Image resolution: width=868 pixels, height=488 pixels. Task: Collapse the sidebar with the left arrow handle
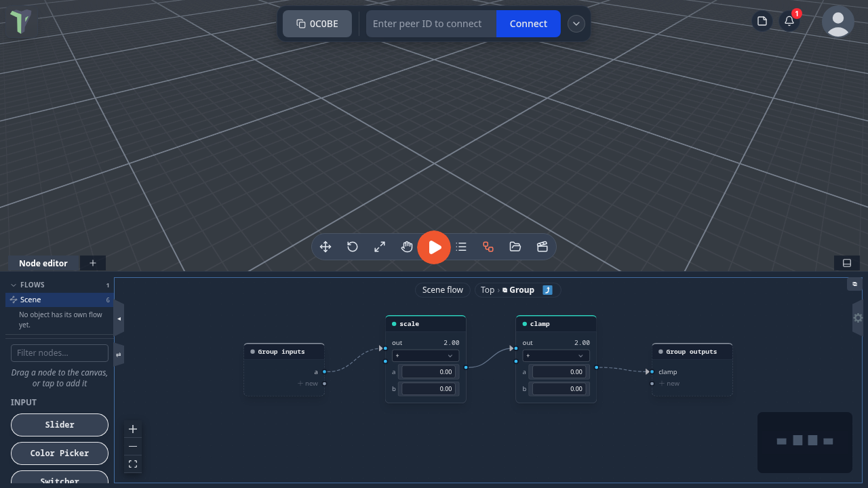(119, 319)
